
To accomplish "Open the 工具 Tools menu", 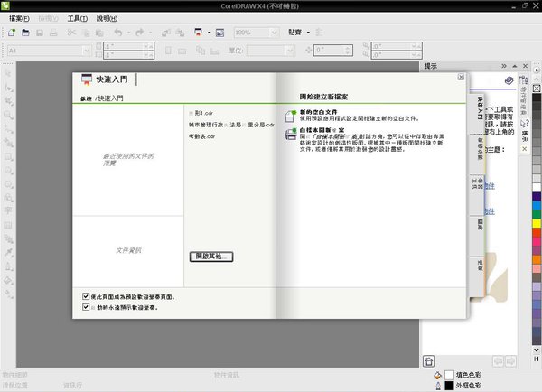I will (77, 19).
